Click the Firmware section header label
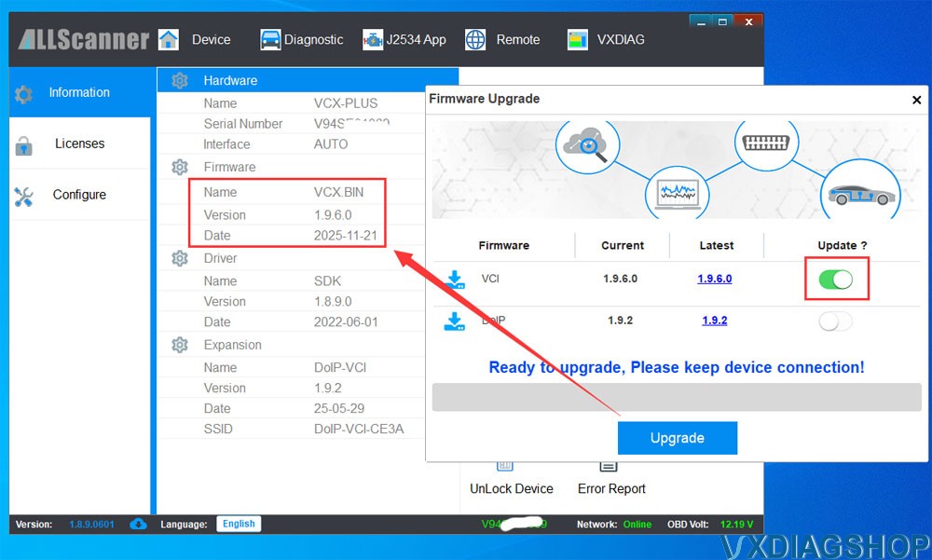Screen dimensions: 932x560 (x=229, y=167)
